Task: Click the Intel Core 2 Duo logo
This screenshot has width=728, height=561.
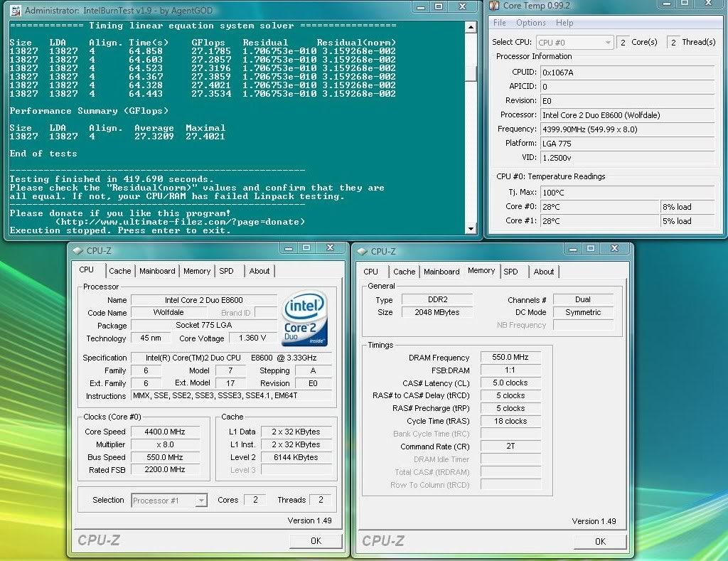Action: coord(304,319)
